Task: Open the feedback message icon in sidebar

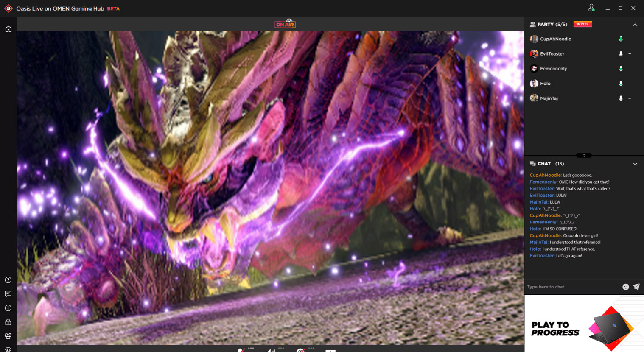Action: pyautogui.click(x=8, y=294)
